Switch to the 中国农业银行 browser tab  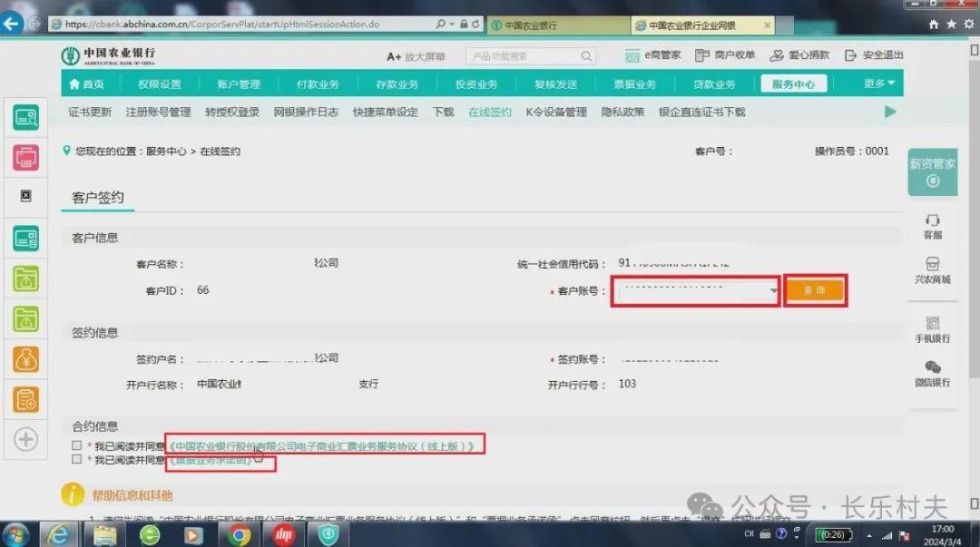(558, 25)
